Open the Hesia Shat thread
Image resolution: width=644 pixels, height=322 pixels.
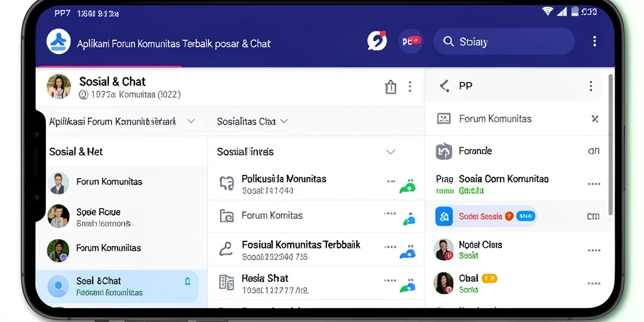[316, 284]
